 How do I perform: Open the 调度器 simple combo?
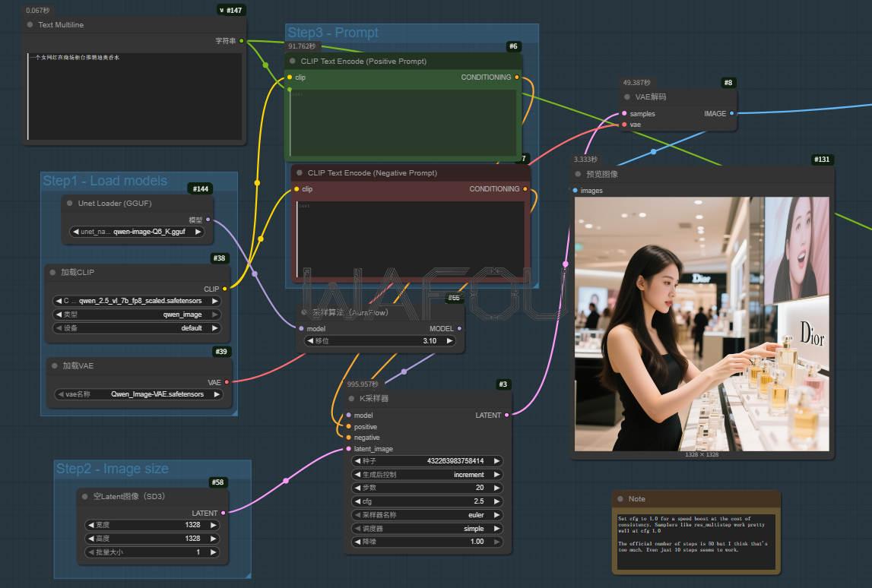tap(427, 529)
